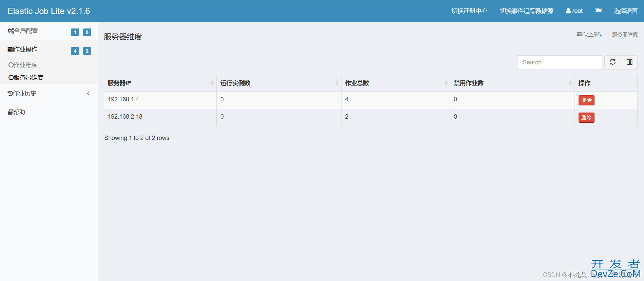Sort by 作业总数 column arrows
Screen dimensions: 644x281
446,83
